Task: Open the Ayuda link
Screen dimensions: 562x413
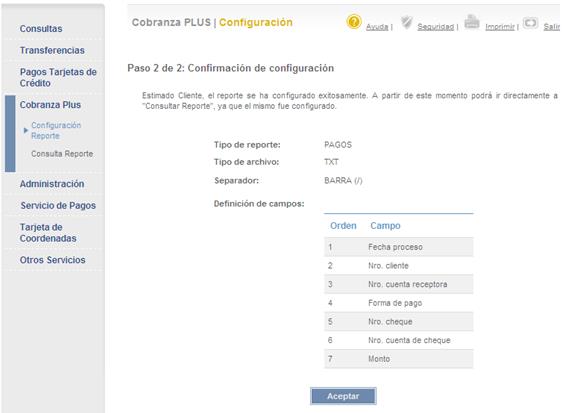Action: 377,27
